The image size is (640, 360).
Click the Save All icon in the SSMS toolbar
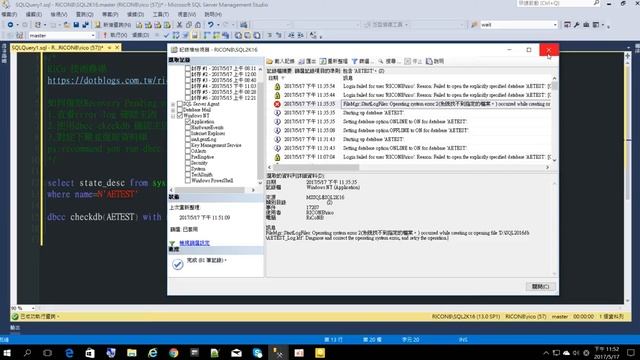click(85, 25)
